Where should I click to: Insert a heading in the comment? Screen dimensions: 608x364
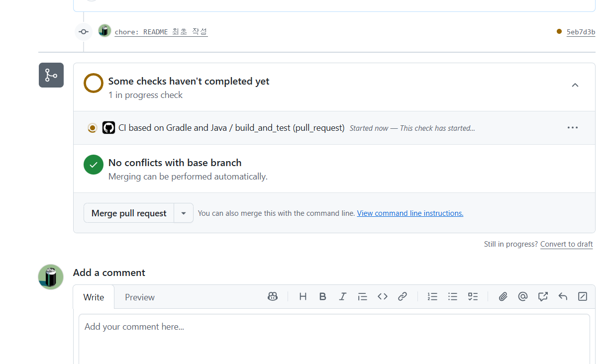(303, 296)
